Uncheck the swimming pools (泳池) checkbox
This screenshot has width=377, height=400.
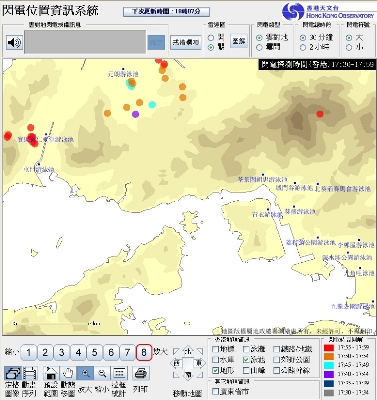click(246, 360)
